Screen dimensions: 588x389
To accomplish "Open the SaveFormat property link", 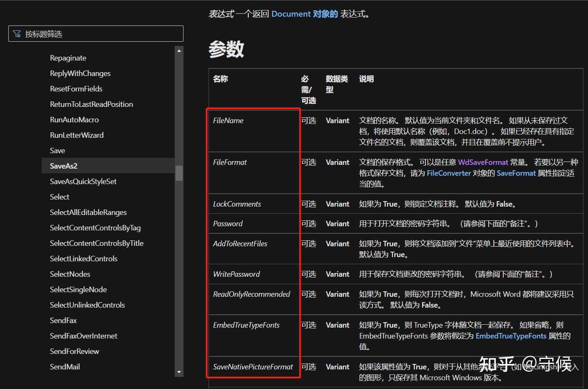I will [x=516, y=173].
